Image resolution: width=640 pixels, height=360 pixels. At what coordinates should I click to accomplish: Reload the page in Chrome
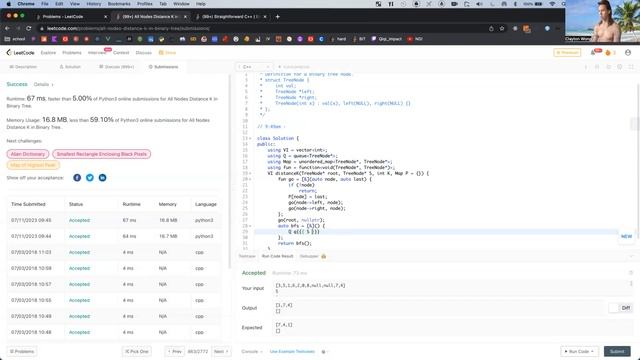tap(28, 28)
